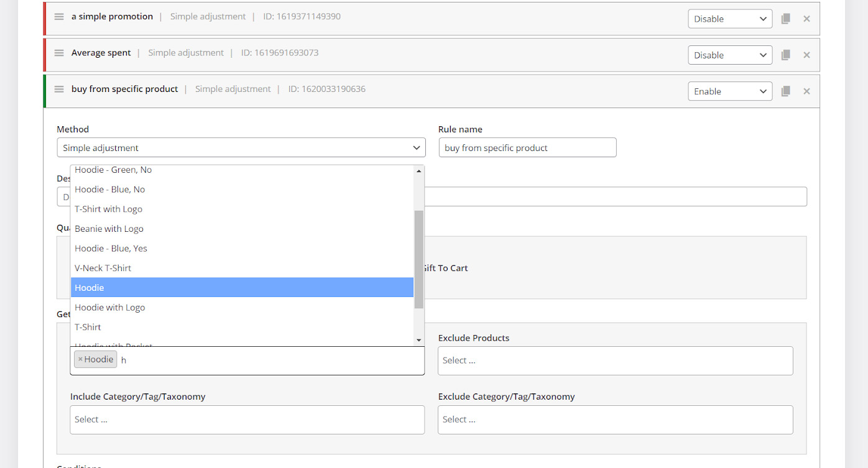
Task: Click the handle icon for 'buy from specific product'
Action: tap(59, 89)
